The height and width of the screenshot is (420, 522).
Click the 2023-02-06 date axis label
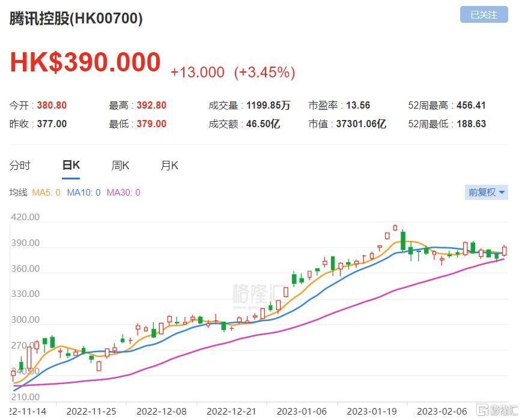[x=442, y=412]
